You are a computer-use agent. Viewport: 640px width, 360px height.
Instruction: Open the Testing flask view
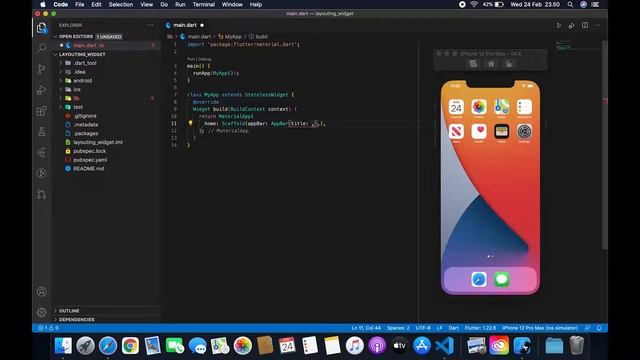pos(42,131)
